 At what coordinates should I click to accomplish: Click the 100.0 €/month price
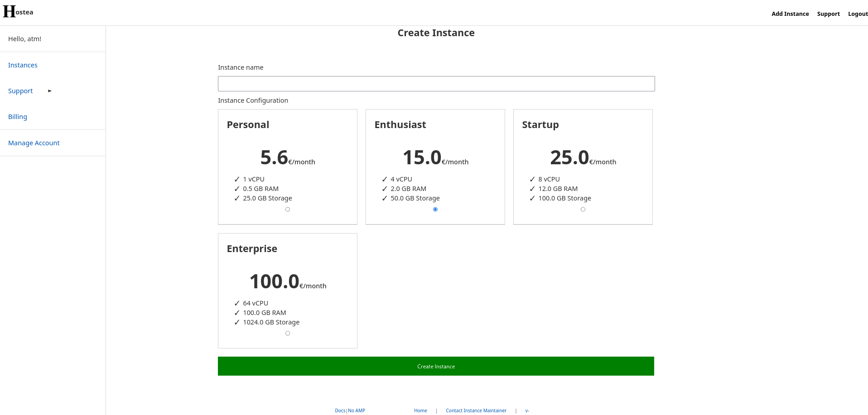pos(288,282)
